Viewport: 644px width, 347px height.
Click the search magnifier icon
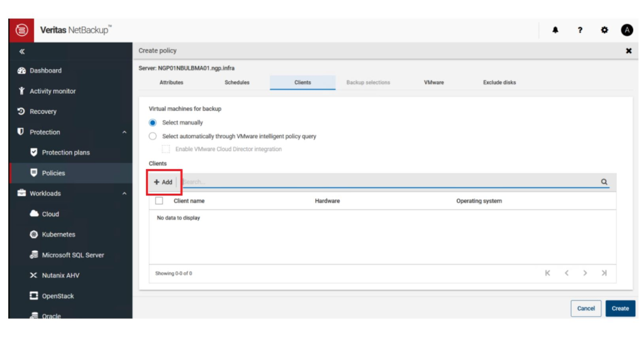tap(604, 182)
